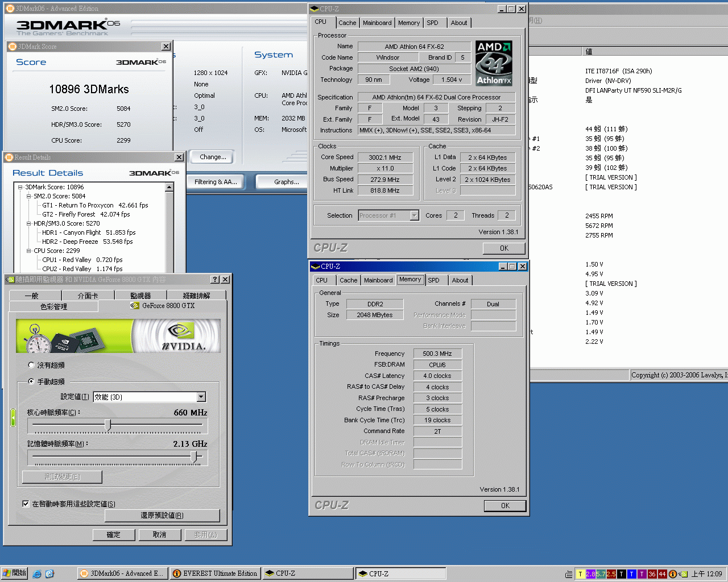The image size is (728, 582).
Task: Switch to CPU tab in lower CPU-Z window
Action: pos(322,281)
